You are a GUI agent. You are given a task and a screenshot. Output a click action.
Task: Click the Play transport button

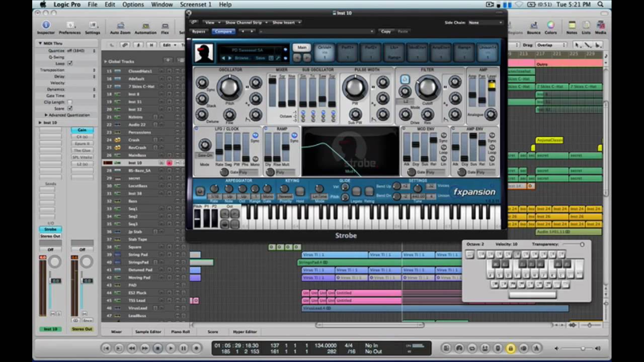(171, 348)
